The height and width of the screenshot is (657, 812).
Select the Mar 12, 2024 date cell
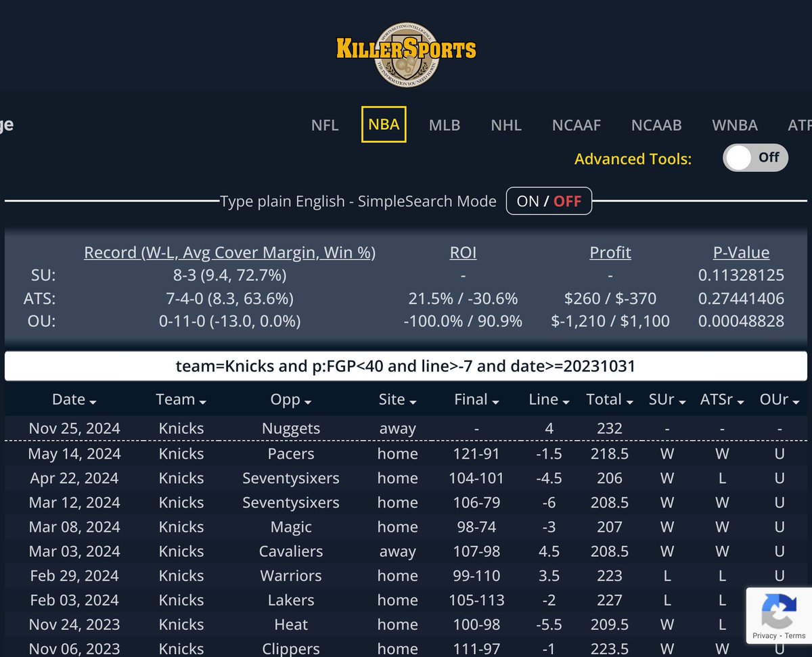pos(74,502)
